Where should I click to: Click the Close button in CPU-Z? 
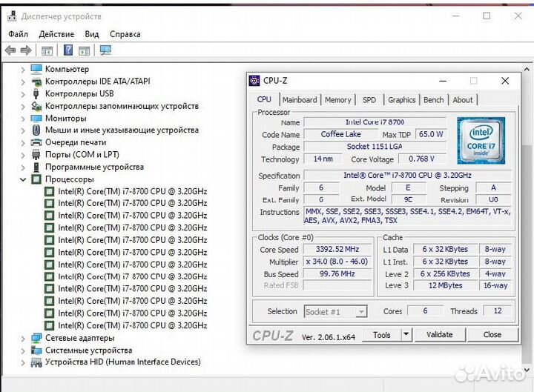[x=492, y=335]
